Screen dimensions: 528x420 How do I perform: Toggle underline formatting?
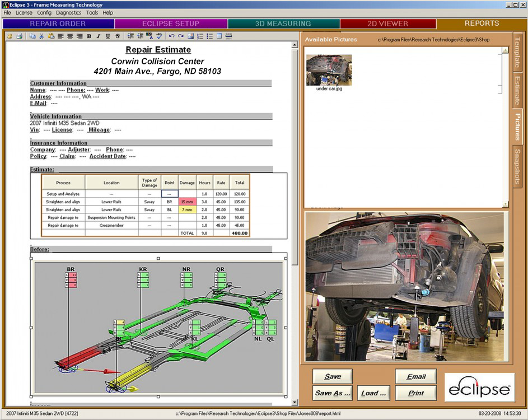point(108,36)
